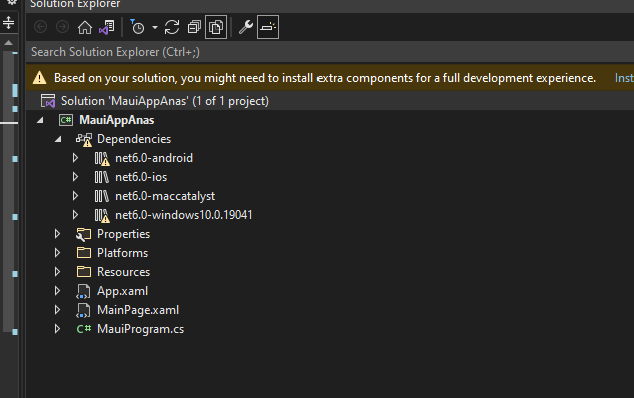Expand the App.xaml node
The width and height of the screenshot is (634, 398).
pos(57,291)
